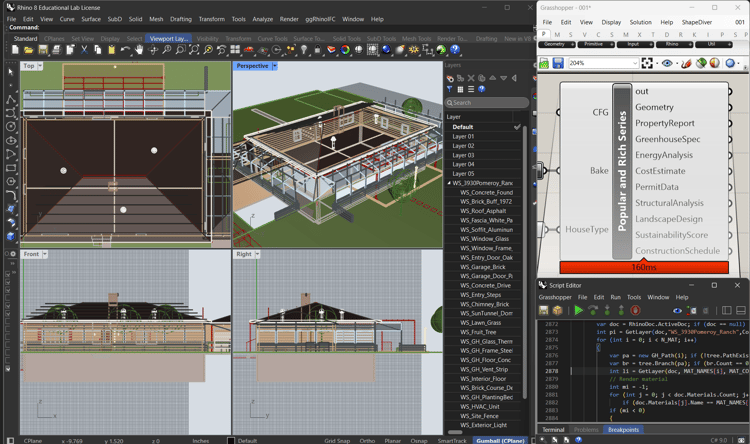This screenshot has height=444, width=750.
Task: Open the Analyze menu in Rhino
Action: tap(262, 19)
